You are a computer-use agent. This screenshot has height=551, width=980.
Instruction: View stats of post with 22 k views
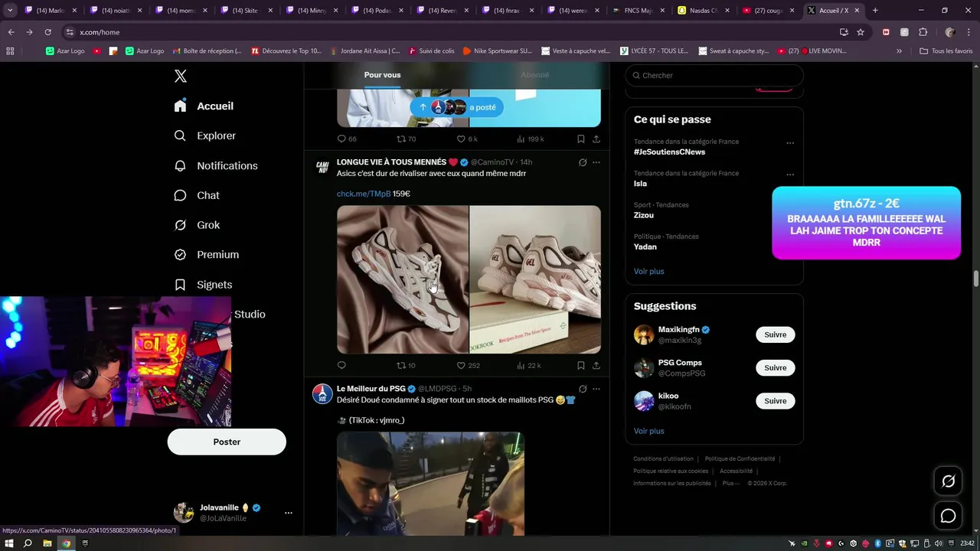point(528,366)
